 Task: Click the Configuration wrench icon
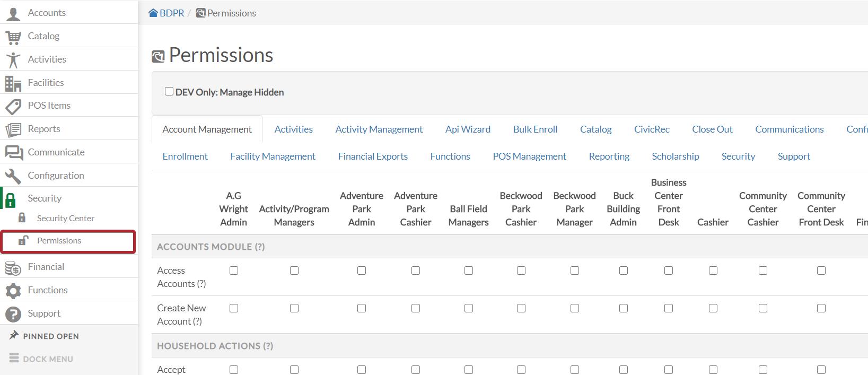[x=13, y=176]
